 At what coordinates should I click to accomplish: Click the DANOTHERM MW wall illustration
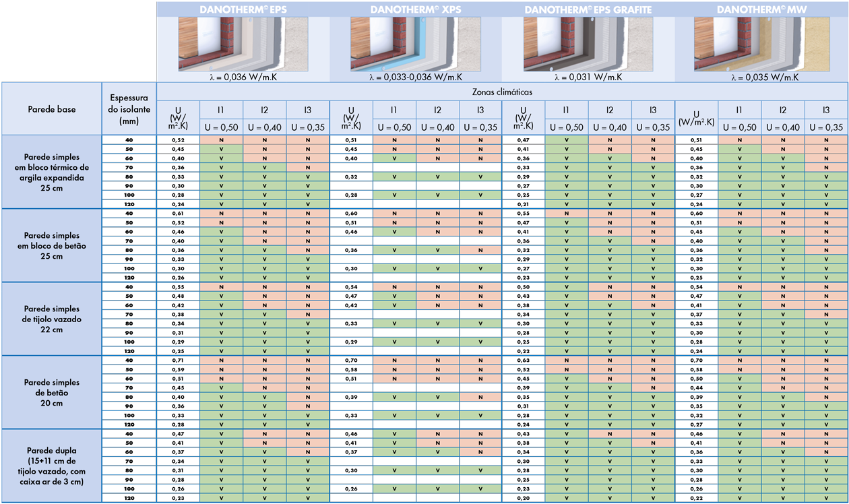pos(761,44)
